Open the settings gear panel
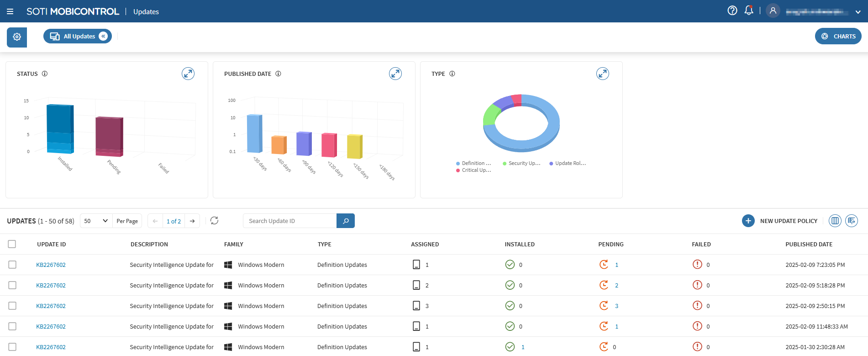Viewport: 868px width, 356px height. coord(17,37)
